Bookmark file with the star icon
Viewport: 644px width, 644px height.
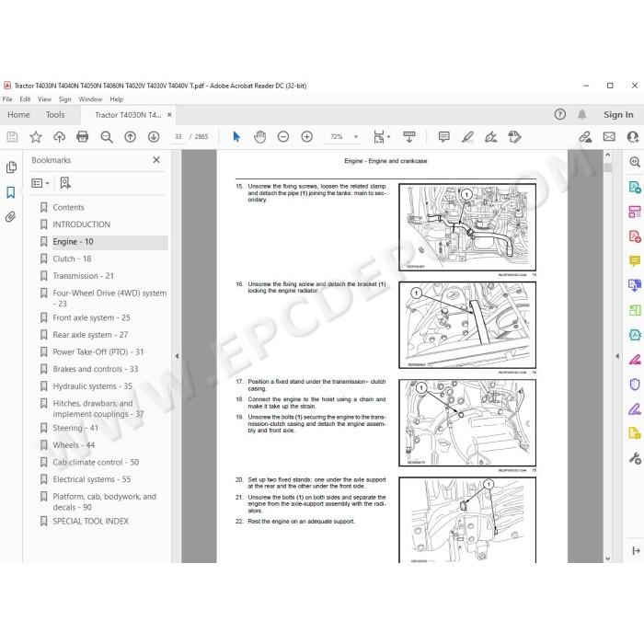click(36, 137)
